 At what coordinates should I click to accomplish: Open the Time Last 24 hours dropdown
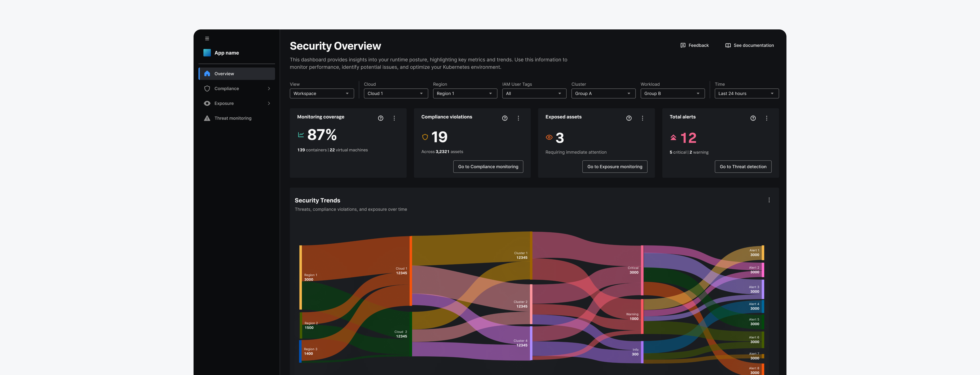pos(746,93)
